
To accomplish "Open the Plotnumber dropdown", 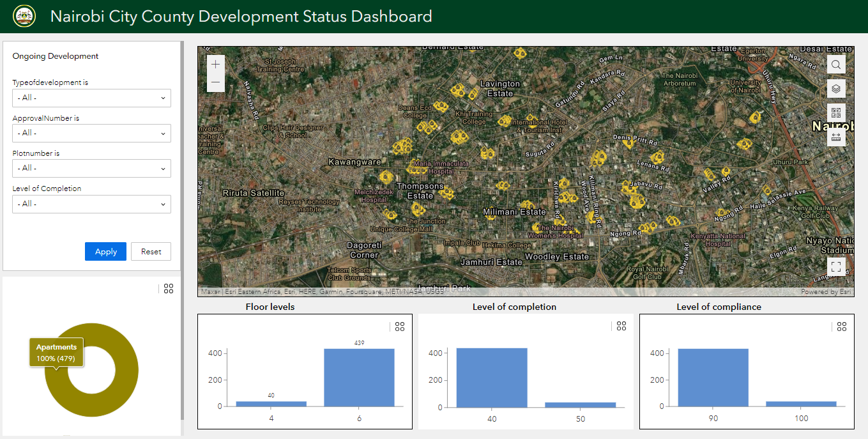I will tap(91, 168).
